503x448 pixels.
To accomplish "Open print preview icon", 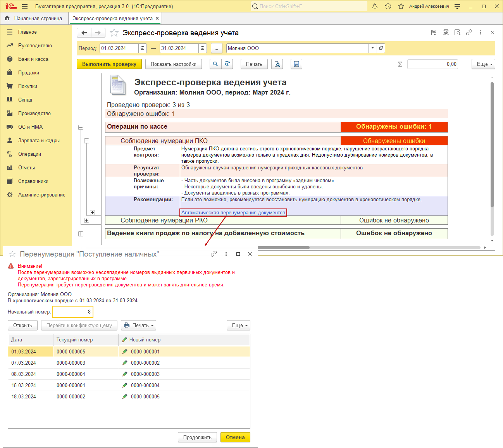I will click(277, 64).
